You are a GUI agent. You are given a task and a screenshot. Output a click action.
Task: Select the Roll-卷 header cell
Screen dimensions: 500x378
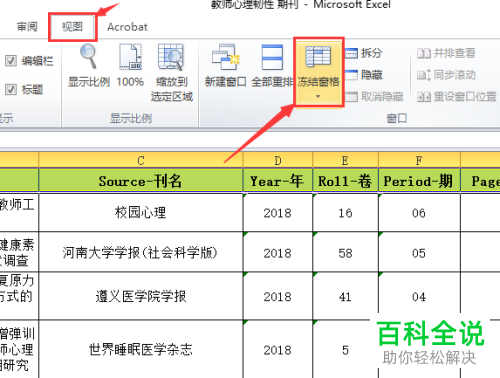[x=345, y=180]
